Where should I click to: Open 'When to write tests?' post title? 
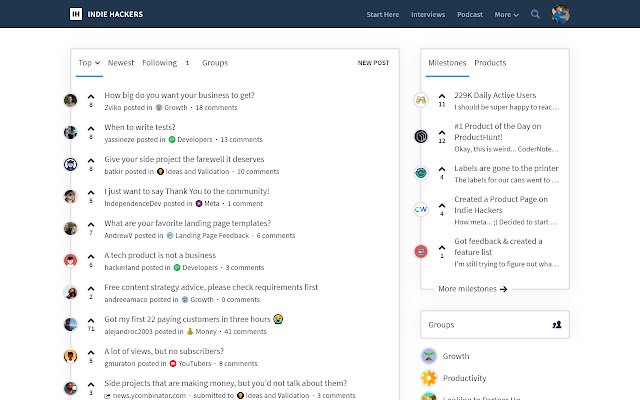pyautogui.click(x=140, y=127)
